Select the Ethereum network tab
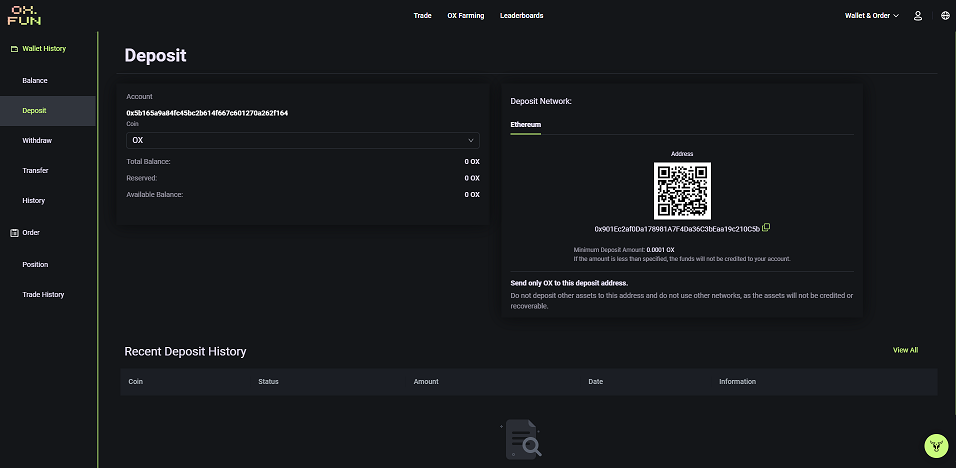This screenshot has height=468, width=956. tap(526, 124)
